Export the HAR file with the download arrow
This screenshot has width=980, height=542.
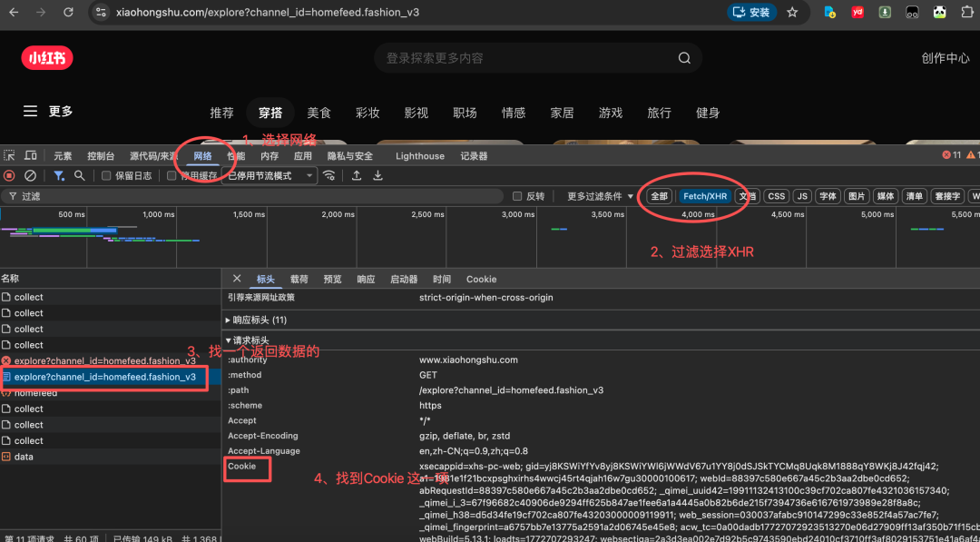[377, 175]
